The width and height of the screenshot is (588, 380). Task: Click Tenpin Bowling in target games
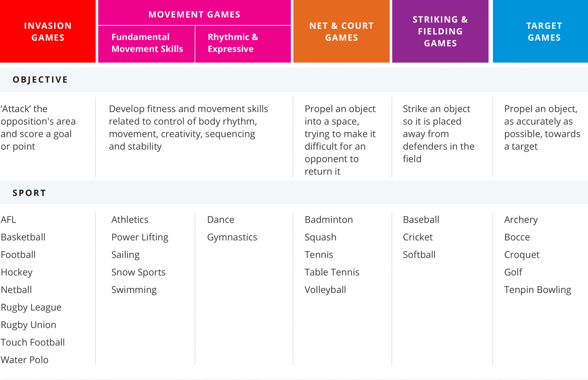537,290
